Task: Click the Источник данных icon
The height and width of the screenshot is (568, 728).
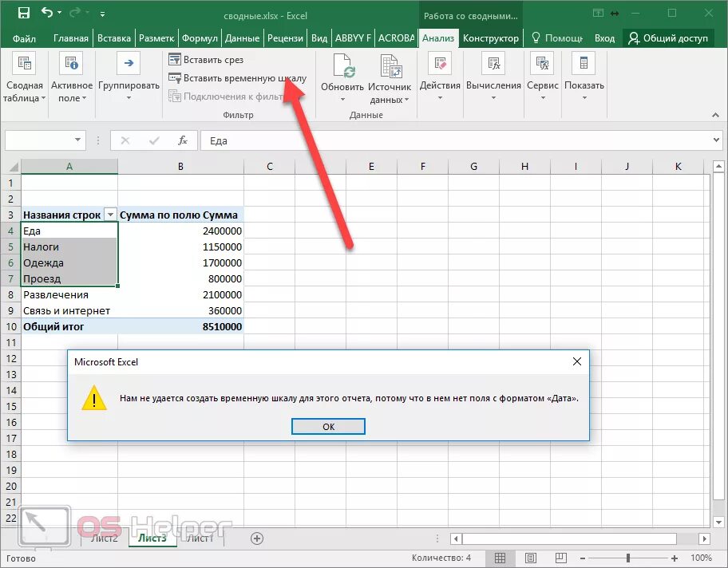Action: point(390,65)
